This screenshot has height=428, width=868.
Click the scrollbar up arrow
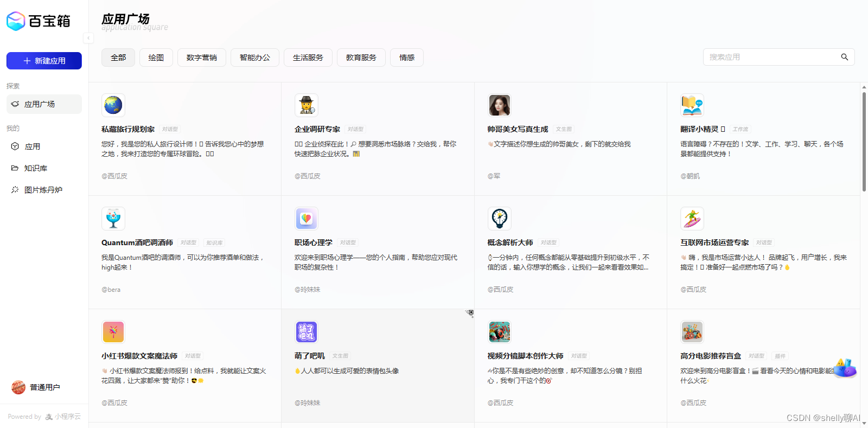[x=864, y=87]
